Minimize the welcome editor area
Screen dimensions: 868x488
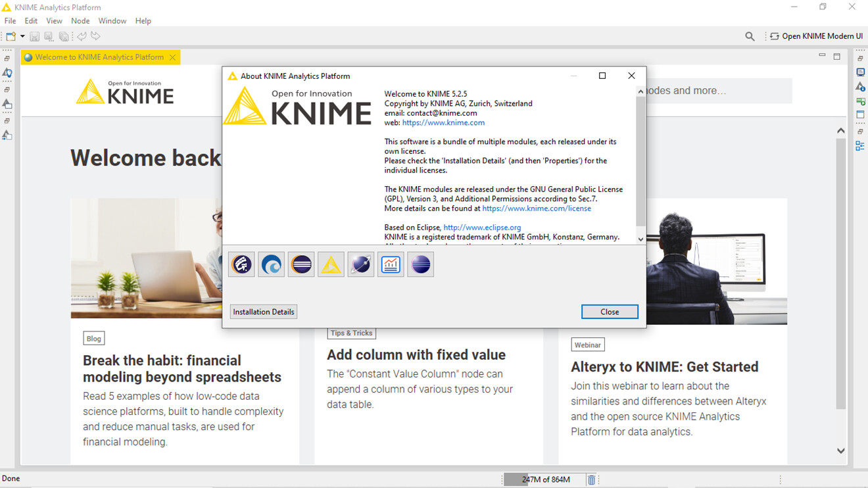(823, 57)
